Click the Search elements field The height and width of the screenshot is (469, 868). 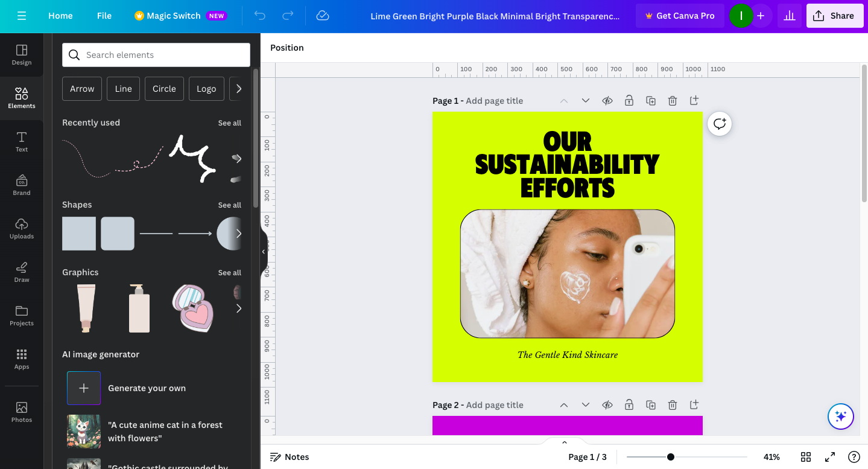tap(156, 55)
